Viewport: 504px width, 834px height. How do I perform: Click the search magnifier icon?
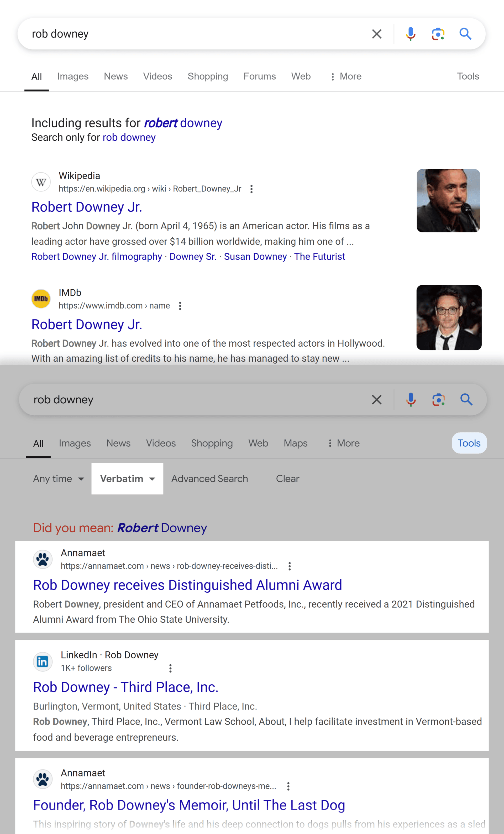click(466, 34)
